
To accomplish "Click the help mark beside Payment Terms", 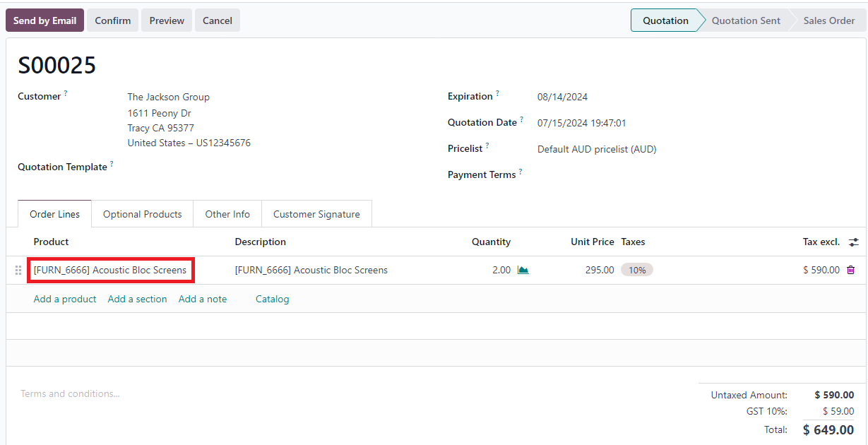I will 521,172.
